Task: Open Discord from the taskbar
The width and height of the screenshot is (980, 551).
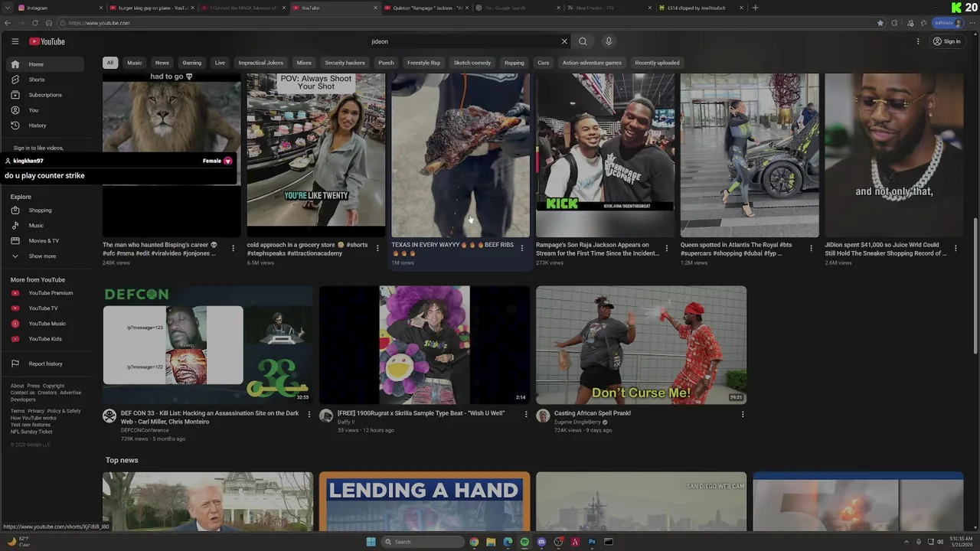Action: [x=541, y=542]
